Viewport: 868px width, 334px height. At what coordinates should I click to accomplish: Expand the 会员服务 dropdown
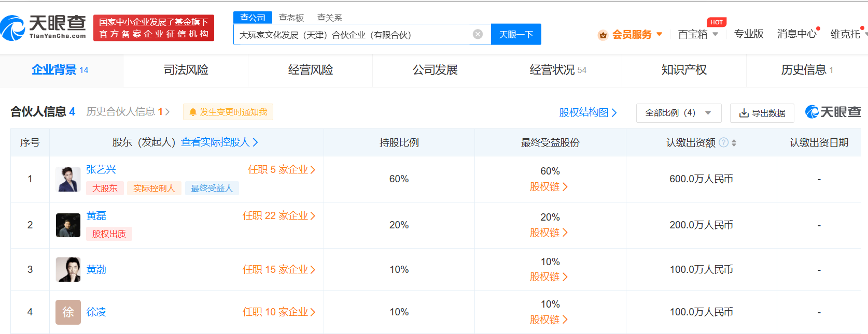click(x=659, y=34)
